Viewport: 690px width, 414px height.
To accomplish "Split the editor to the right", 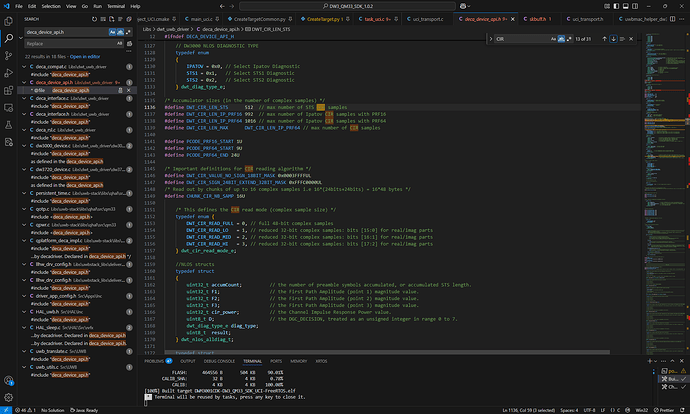I will point(672,19).
